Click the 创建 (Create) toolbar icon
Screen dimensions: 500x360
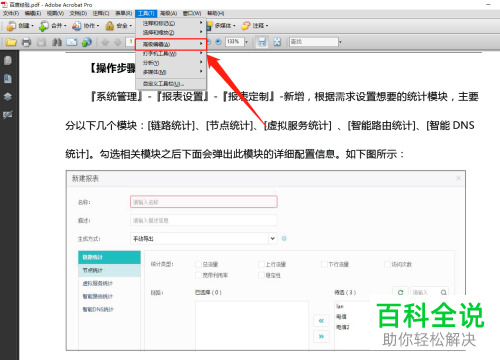(x=11, y=26)
